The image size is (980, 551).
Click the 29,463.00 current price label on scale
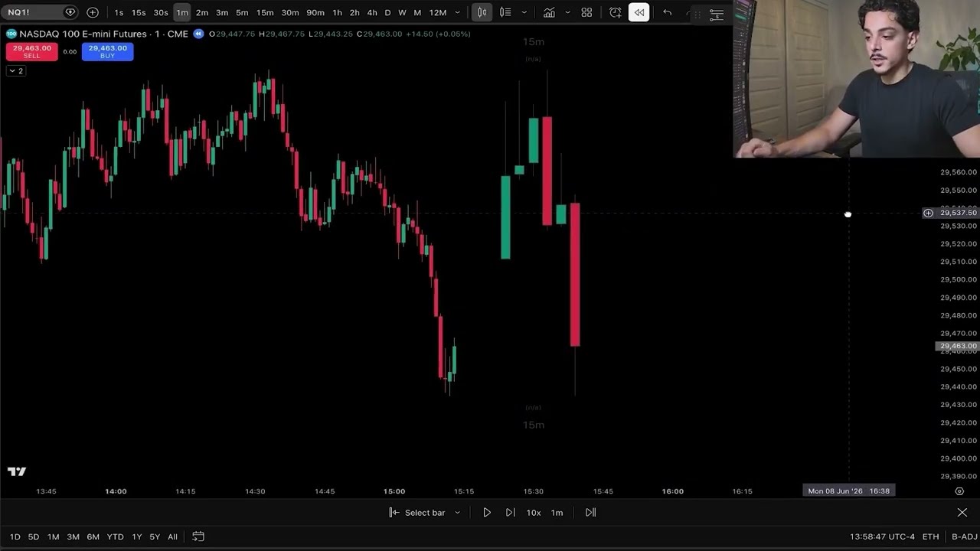coord(957,347)
